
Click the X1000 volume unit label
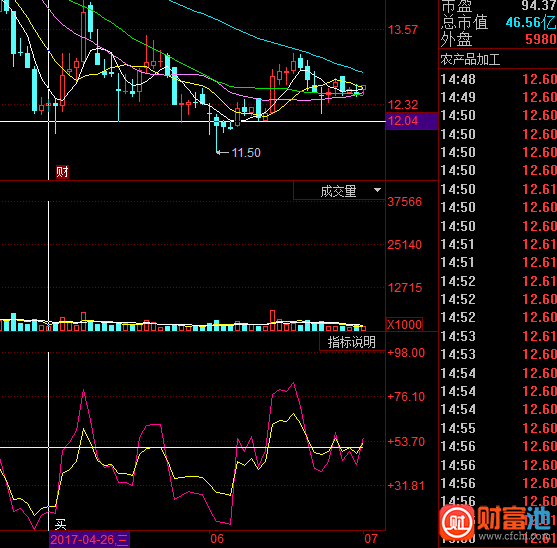404,325
